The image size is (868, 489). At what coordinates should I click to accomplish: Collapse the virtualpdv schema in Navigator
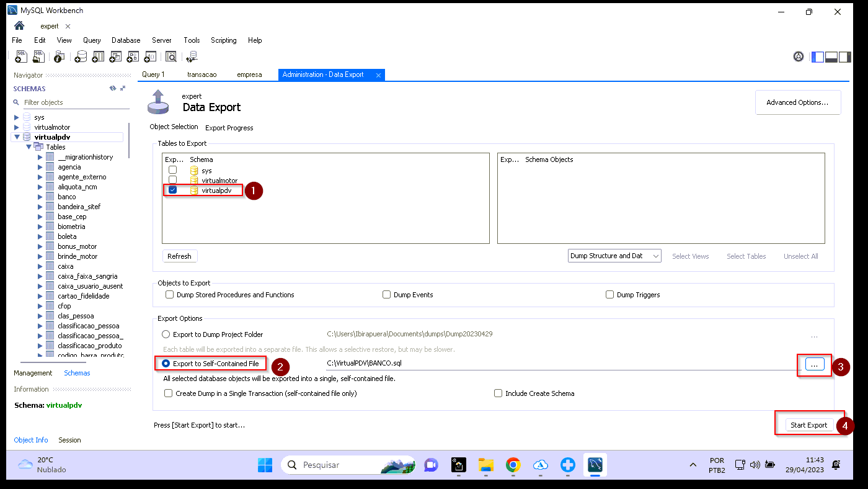tap(17, 137)
